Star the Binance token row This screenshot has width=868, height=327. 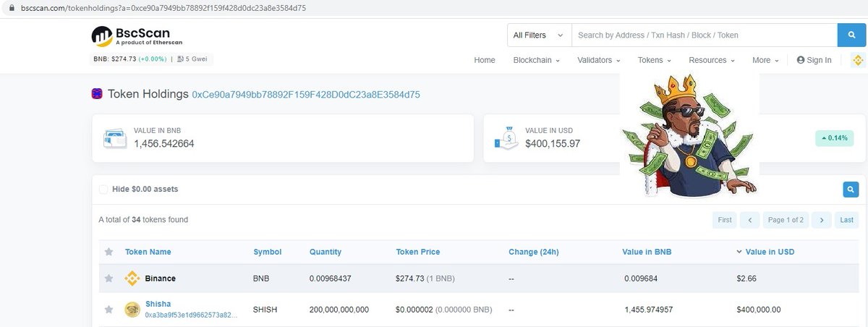pyautogui.click(x=109, y=278)
